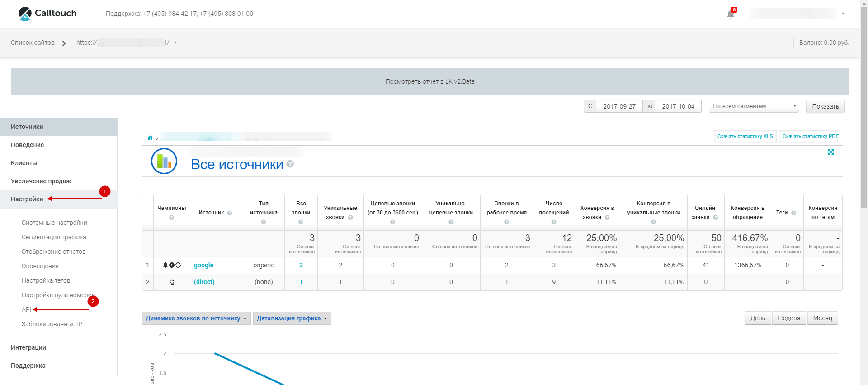Open help icon beside Конверсия в звонки
The width and height of the screenshot is (868, 385).
tap(607, 218)
